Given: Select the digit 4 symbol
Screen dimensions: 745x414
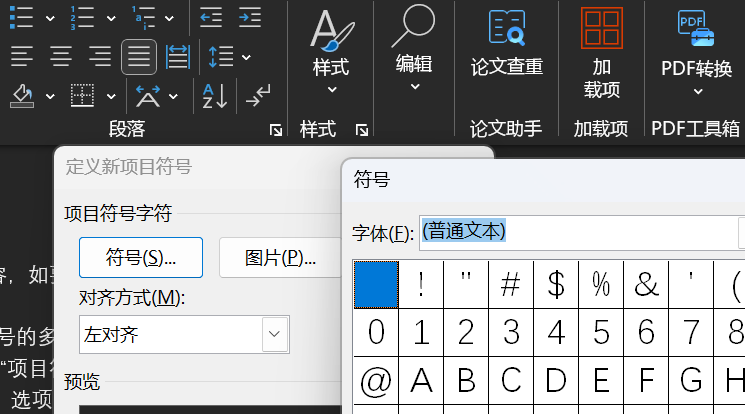Looking at the screenshot, I should [556, 332].
